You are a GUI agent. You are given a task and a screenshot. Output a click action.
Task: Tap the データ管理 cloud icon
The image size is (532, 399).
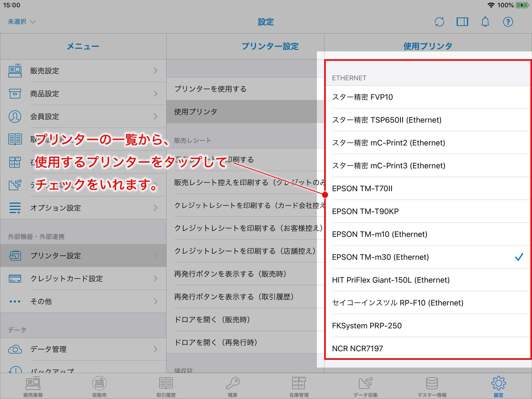(x=15, y=349)
